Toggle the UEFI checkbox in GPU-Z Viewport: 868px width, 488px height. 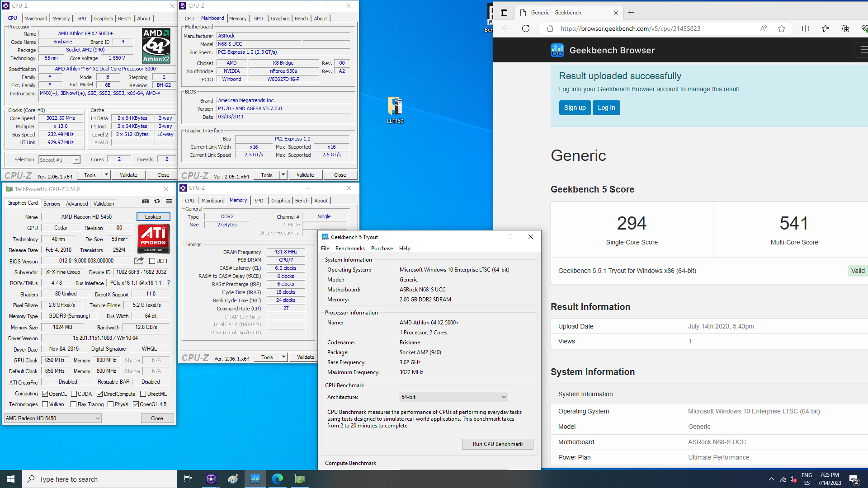(x=152, y=261)
